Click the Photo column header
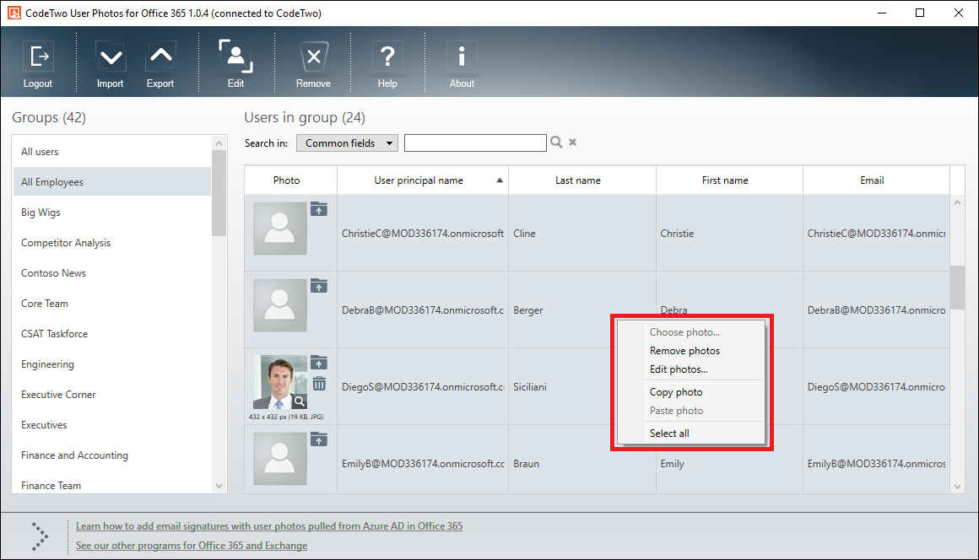979x560 pixels. click(290, 180)
